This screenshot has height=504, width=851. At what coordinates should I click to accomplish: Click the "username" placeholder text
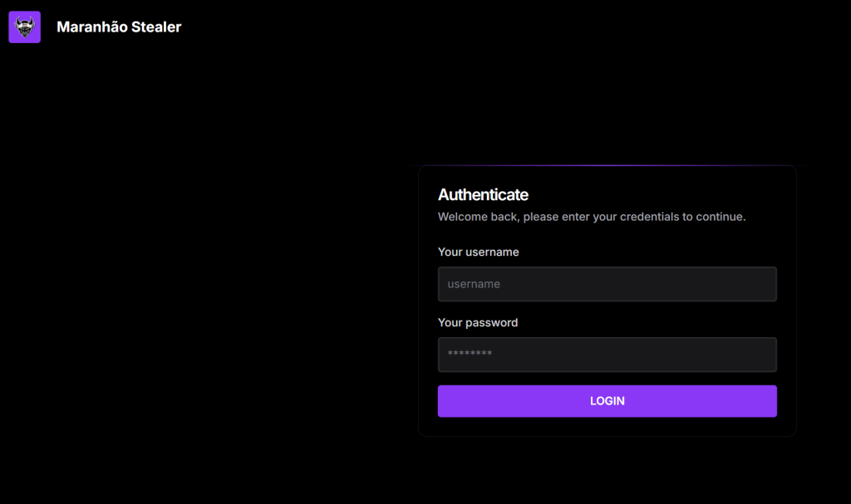click(474, 284)
